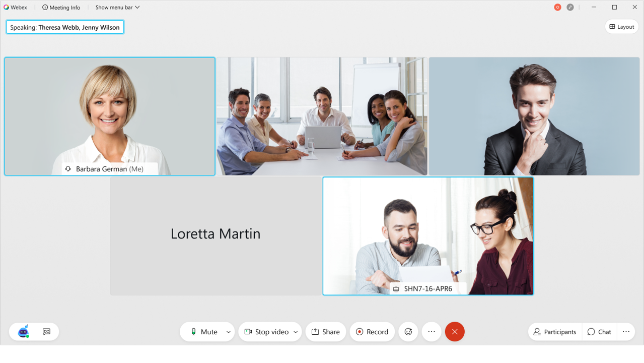Open the Participants panel
Image resolution: width=644 pixels, height=363 pixels.
click(x=555, y=332)
